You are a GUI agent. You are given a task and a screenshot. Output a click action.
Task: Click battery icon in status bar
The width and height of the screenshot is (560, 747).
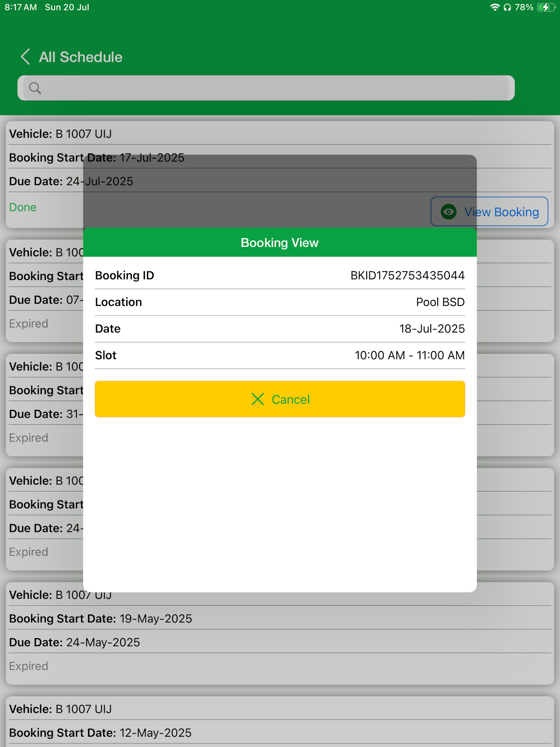tap(546, 7)
